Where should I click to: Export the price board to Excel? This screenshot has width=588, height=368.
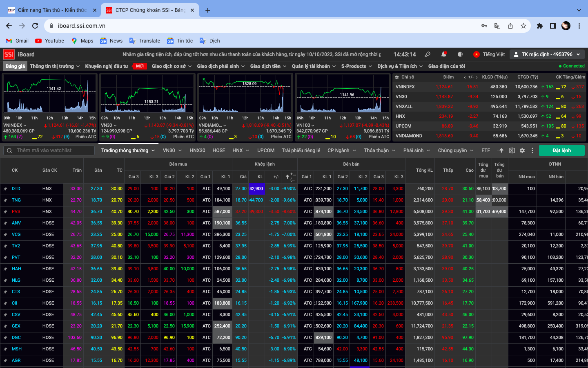pos(512,150)
